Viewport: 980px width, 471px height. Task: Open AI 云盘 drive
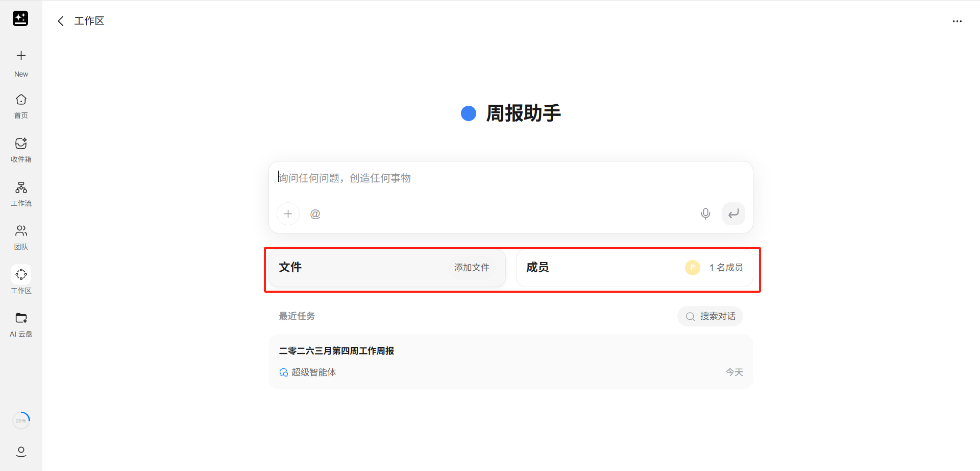21,324
